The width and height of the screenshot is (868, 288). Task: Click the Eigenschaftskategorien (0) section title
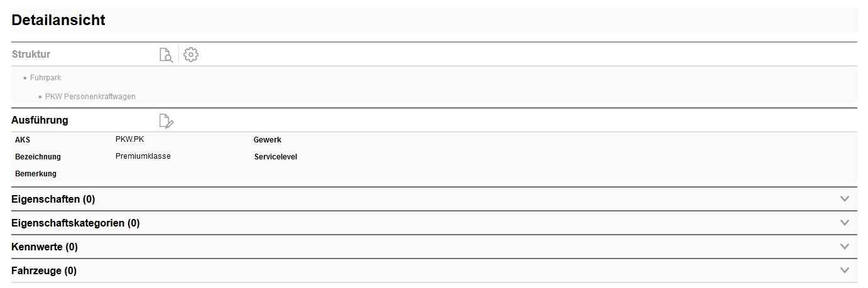coord(75,223)
